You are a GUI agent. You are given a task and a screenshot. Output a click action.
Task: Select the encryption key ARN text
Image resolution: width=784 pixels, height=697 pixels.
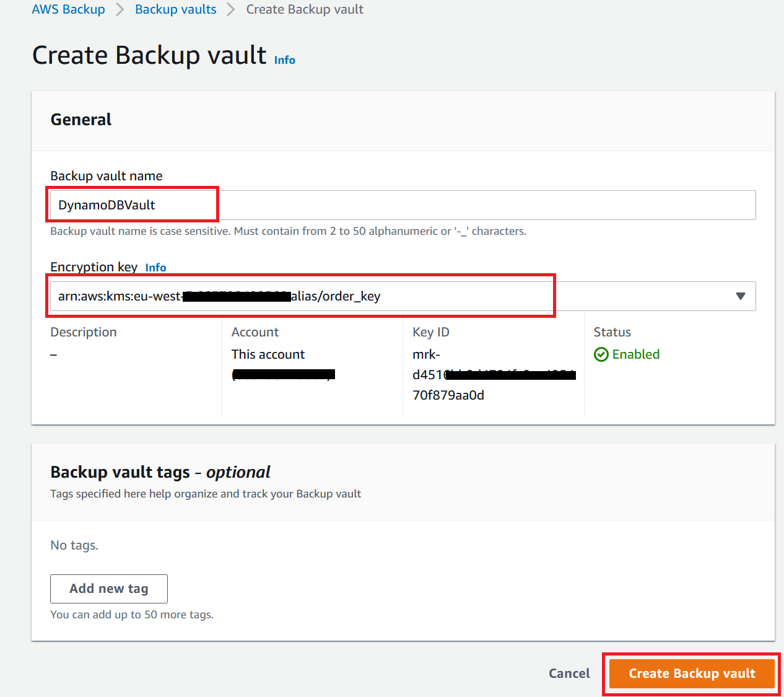[x=219, y=296]
